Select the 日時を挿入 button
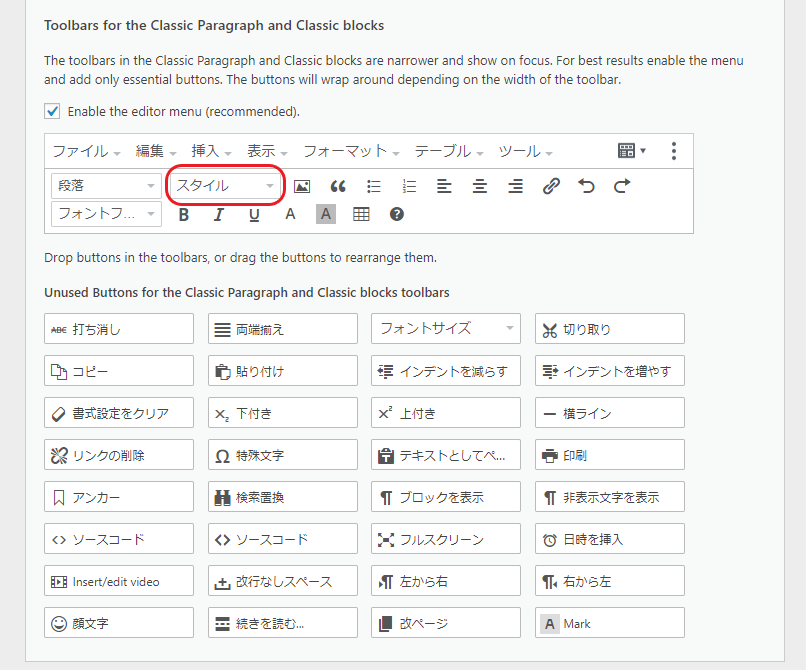Viewport: 806px width, 670px height. (x=610, y=539)
